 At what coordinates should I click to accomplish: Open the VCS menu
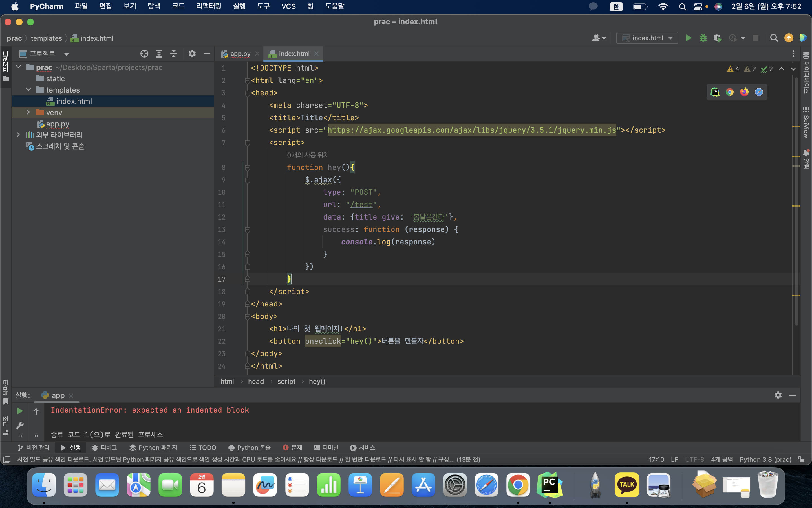pyautogui.click(x=288, y=6)
